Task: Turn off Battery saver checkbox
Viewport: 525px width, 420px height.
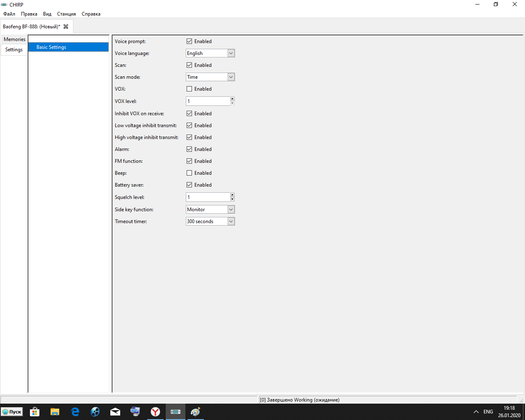Action: click(189, 185)
